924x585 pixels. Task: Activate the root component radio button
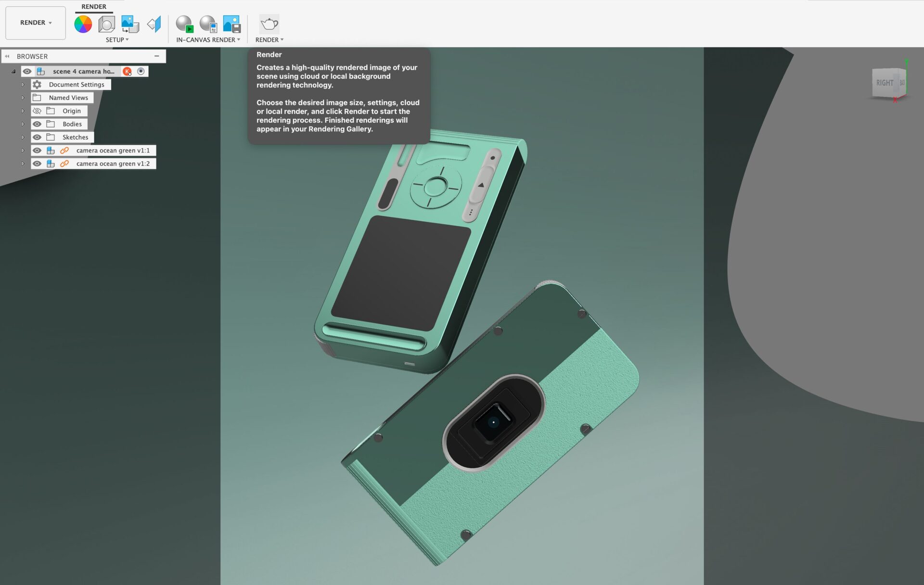141,71
